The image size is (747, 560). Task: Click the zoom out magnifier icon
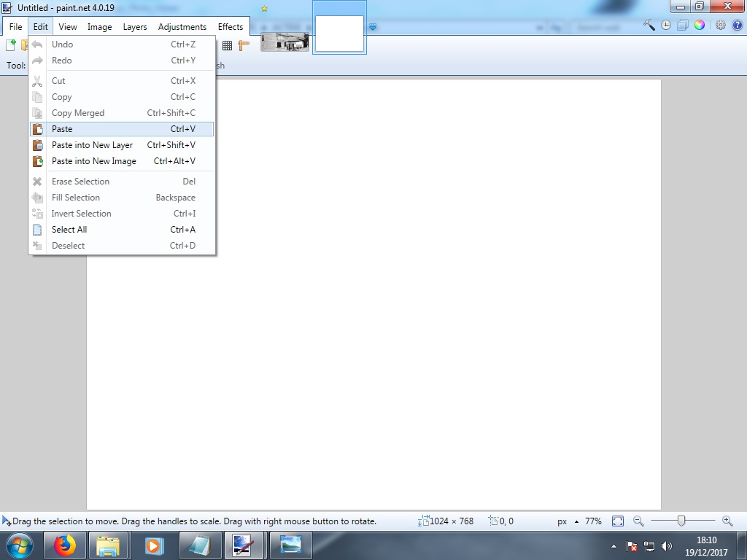tap(638, 521)
